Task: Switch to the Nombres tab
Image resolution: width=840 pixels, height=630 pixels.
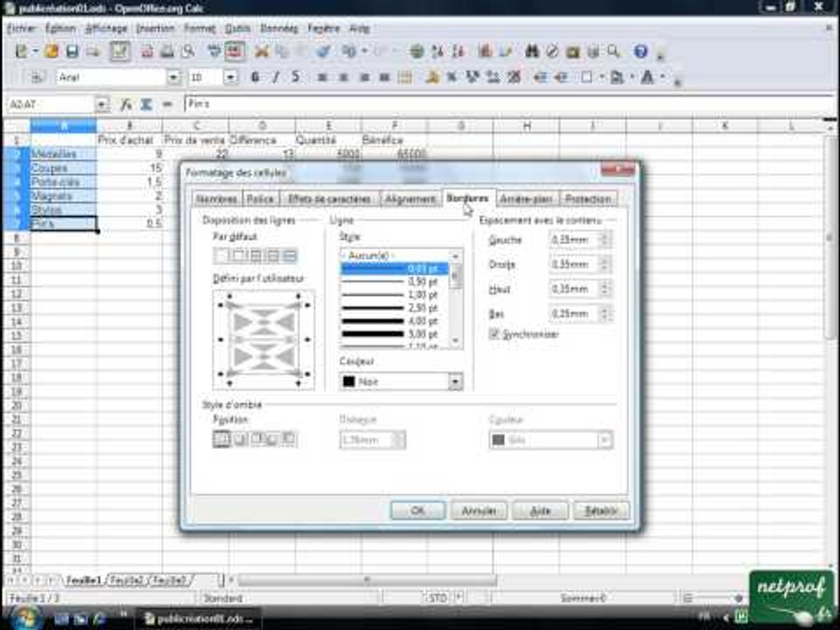Action: (216, 199)
